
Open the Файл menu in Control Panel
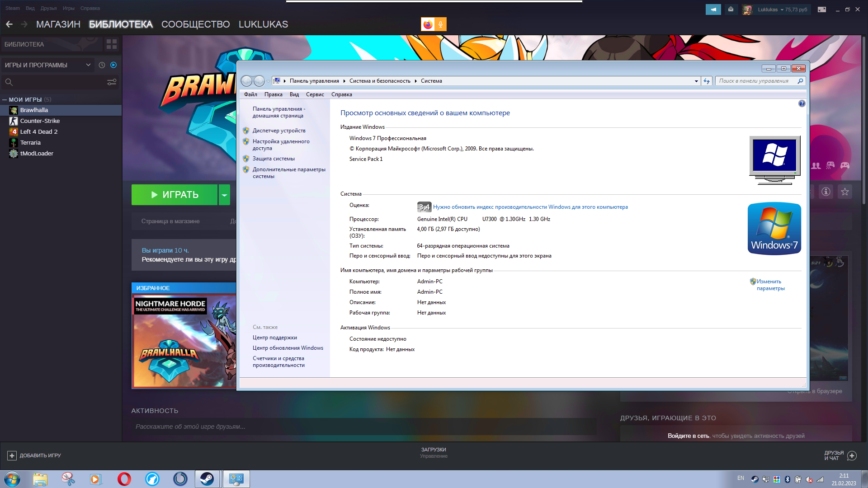[250, 94]
